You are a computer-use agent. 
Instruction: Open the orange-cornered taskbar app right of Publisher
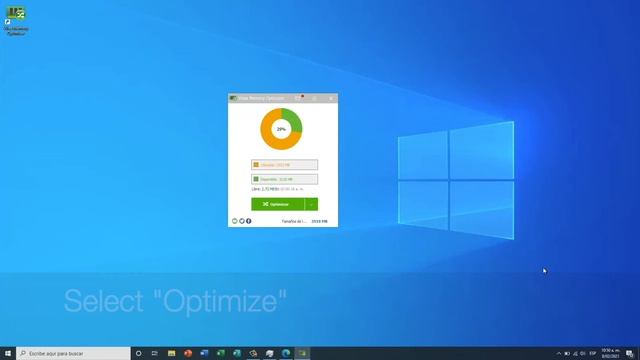pyautogui.click(x=253, y=353)
